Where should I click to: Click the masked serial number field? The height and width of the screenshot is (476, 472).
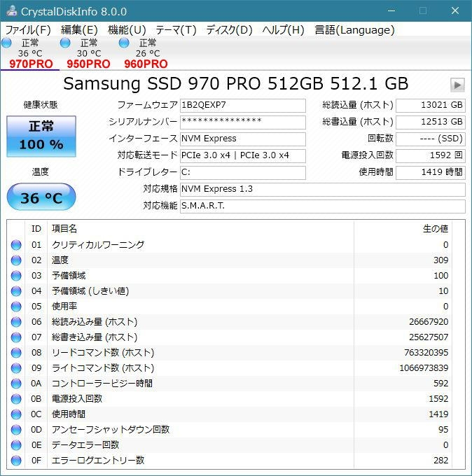pyautogui.click(x=243, y=122)
